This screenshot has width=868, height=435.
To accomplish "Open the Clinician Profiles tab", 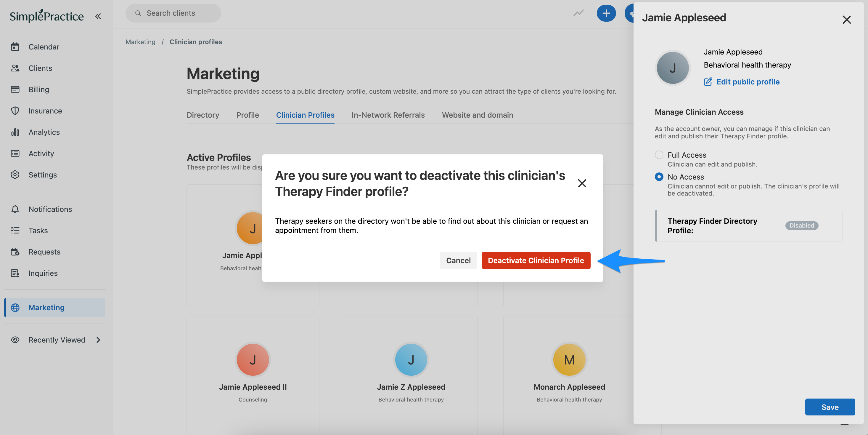I will pyautogui.click(x=305, y=115).
